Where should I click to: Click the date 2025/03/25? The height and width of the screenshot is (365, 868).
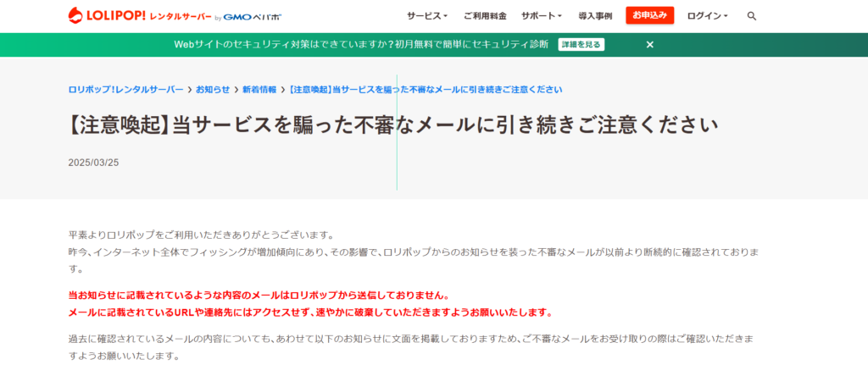click(x=93, y=163)
